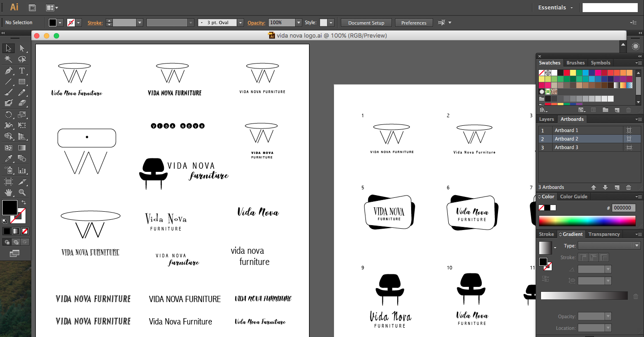644x337 pixels.
Task: Enable Draw Normal mode
Action: (x=7, y=242)
